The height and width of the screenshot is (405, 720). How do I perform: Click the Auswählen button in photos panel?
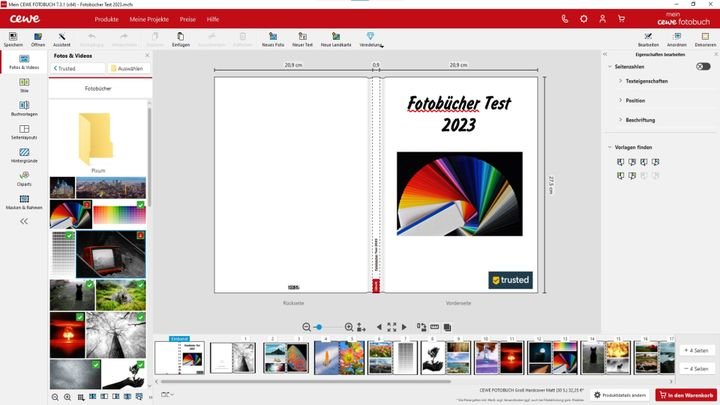tap(126, 68)
